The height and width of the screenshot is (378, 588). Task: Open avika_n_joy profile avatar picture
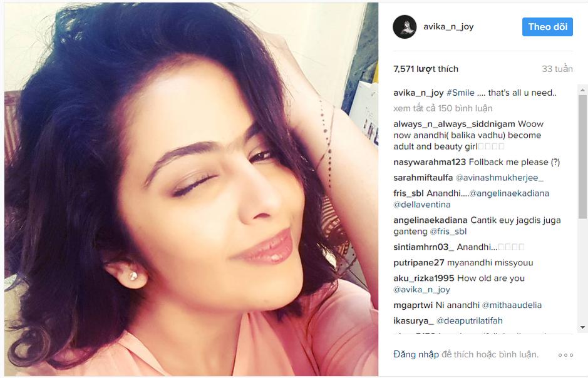[405, 27]
